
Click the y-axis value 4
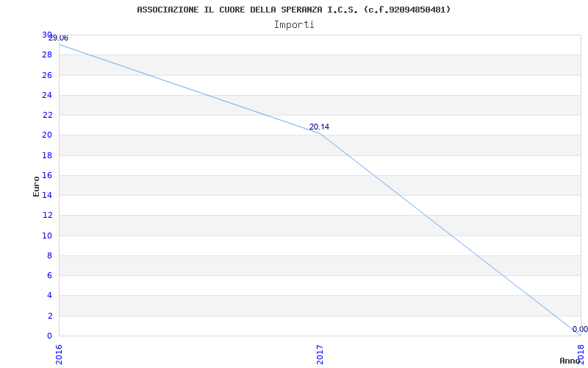coord(50,296)
